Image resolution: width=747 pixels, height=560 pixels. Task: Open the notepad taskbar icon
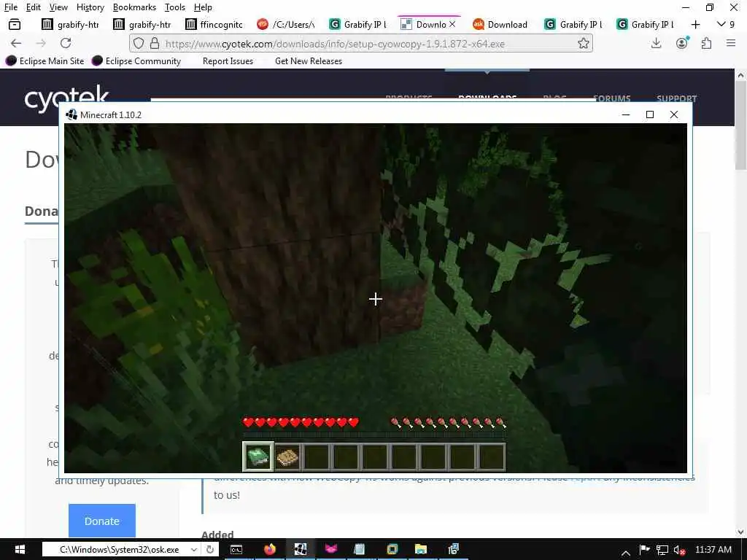[360, 549]
